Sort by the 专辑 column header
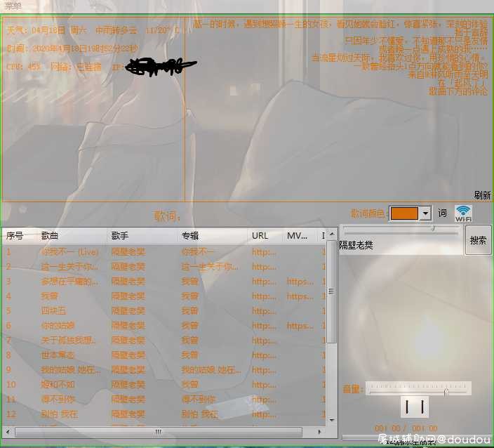494x448 pixels. tap(213, 235)
